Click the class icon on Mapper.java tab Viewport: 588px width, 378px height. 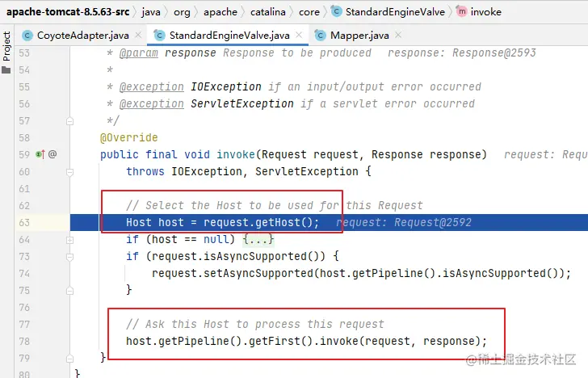tap(320, 36)
